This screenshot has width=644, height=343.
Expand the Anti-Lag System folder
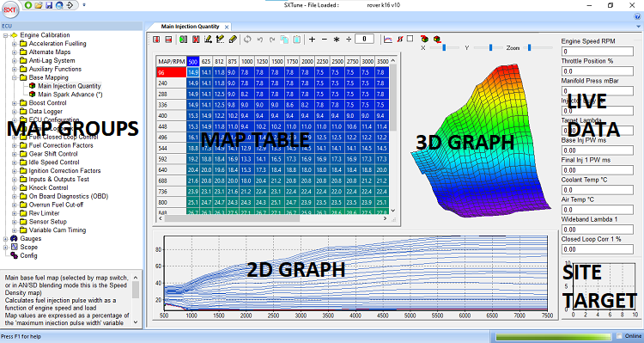[x=15, y=60]
